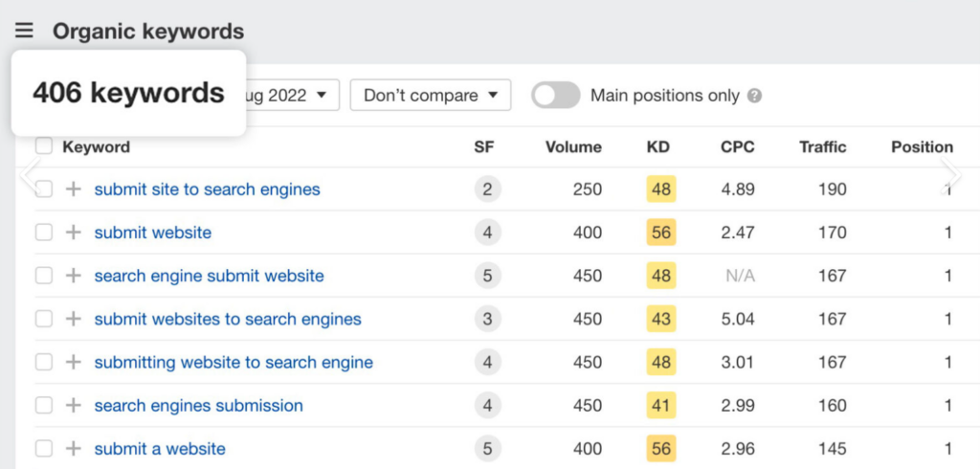Check the box for 'submit a website'
Screen dimensions: 980x469
(44, 448)
